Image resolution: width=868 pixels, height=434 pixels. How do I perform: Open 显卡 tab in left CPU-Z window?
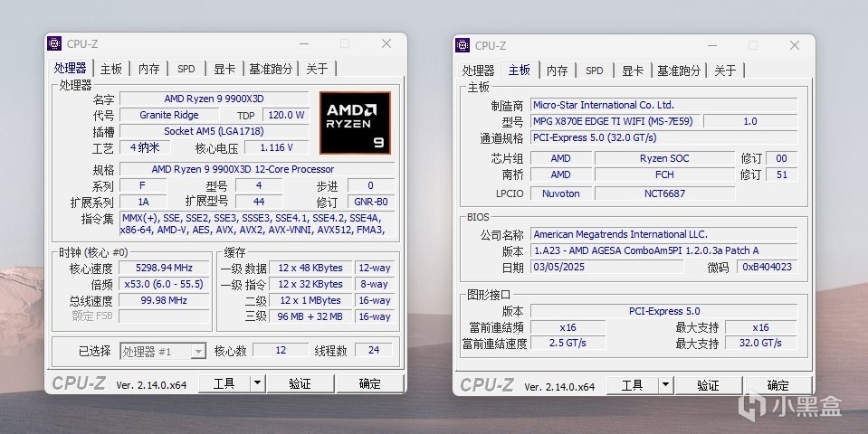pyautogui.click(x=224, y=69)
